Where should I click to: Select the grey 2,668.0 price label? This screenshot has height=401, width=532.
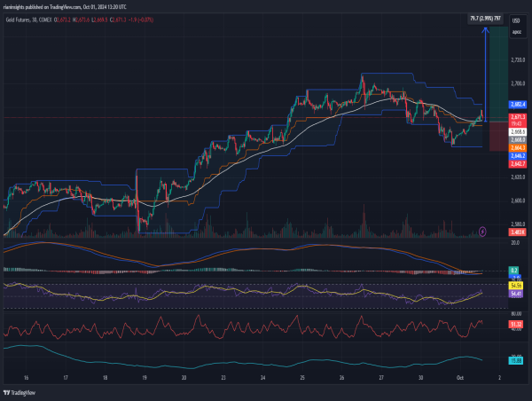518,140
